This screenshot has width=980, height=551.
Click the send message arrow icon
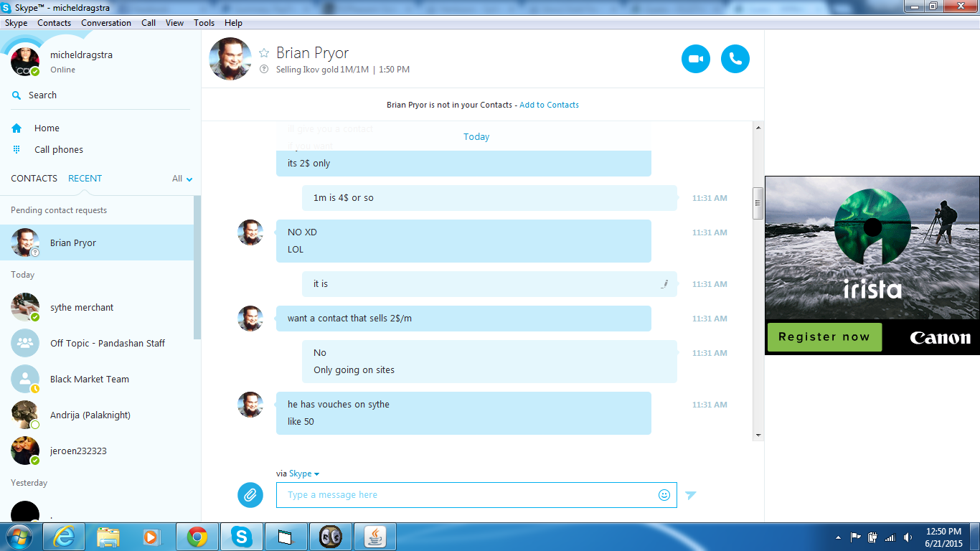point(690,495)
